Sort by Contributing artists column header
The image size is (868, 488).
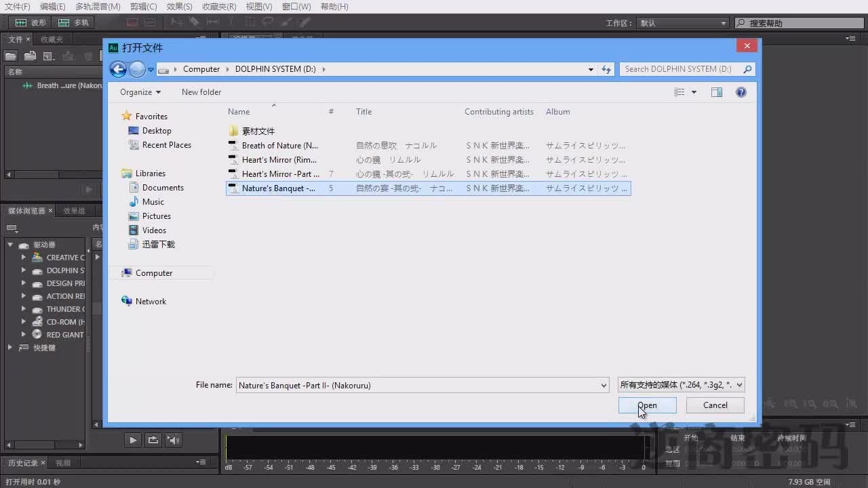499,112
